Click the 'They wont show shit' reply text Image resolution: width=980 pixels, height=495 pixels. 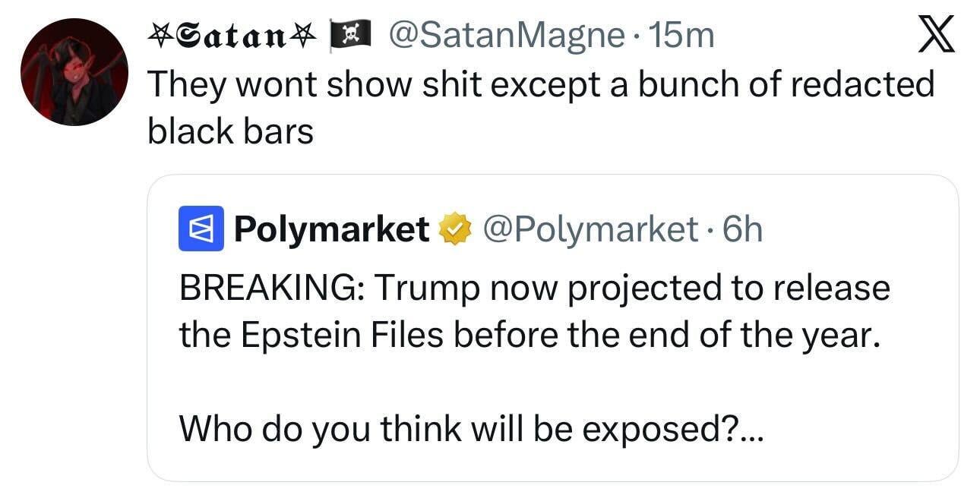click(x=539, y=84)
